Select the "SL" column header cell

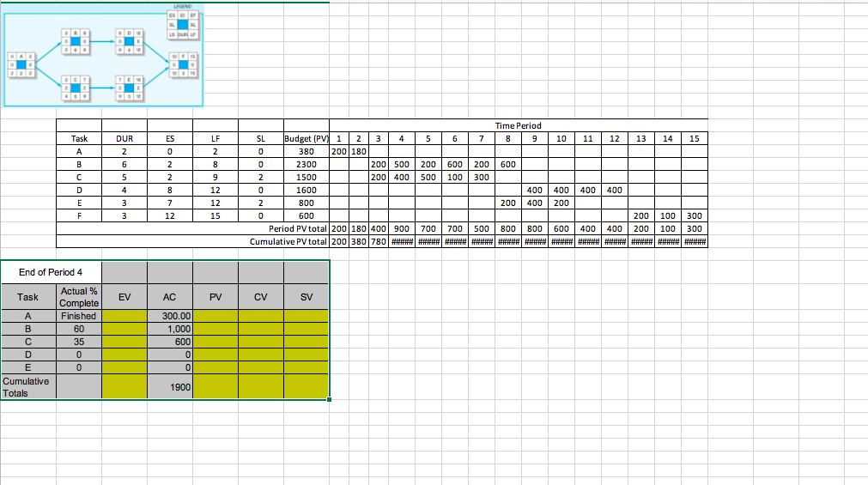tap(261, 138)
